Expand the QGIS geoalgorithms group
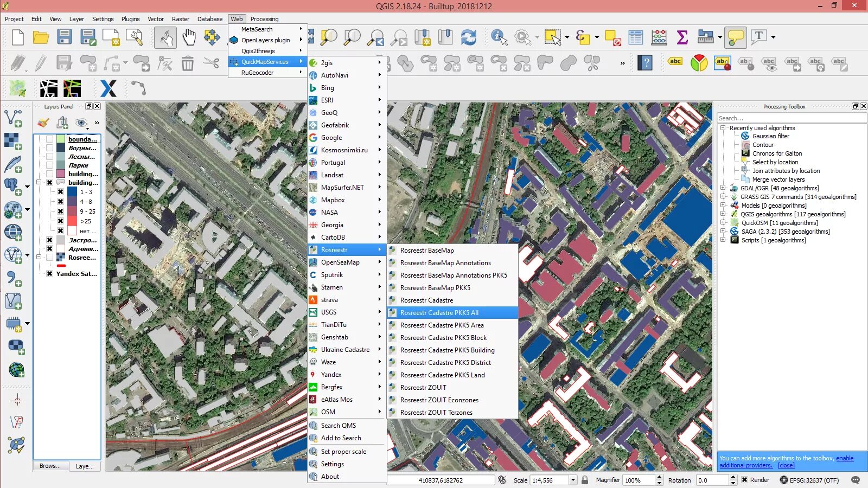The image size is (868, 488). [x=723, y=214]
